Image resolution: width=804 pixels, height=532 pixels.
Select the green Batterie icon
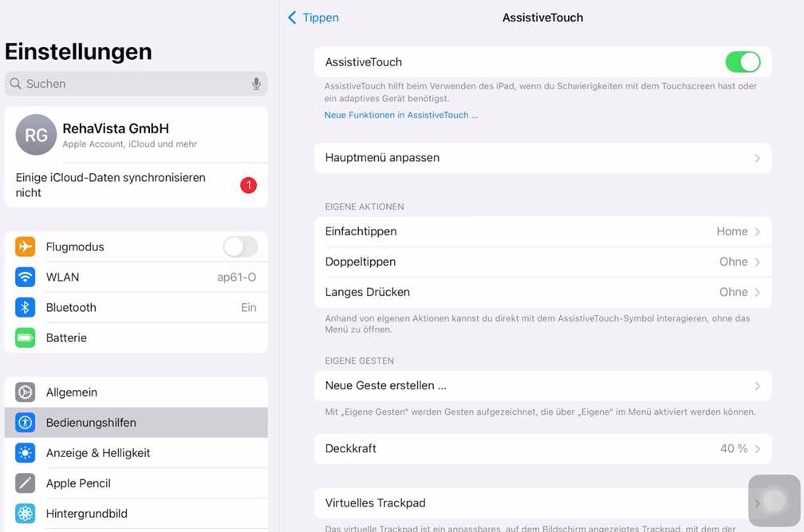(x=26, y=337)
